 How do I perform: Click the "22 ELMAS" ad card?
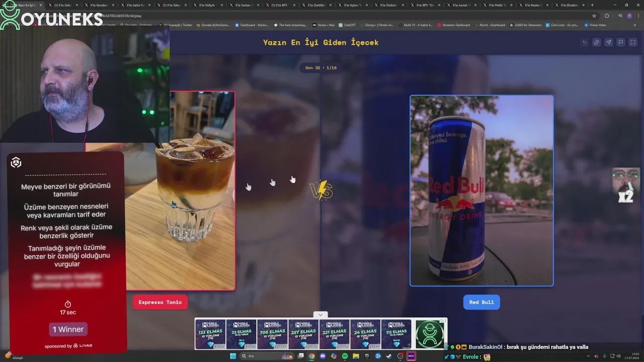(x=241, y=334)
